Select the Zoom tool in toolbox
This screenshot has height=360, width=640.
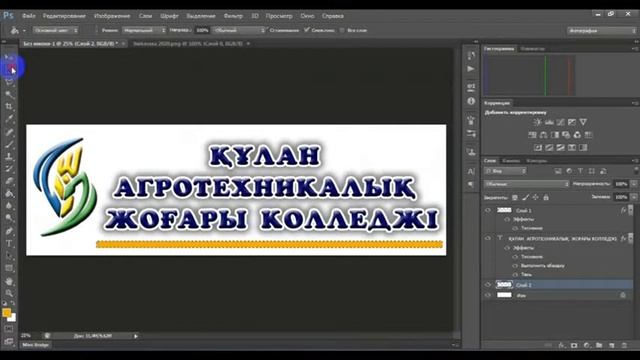9,293
